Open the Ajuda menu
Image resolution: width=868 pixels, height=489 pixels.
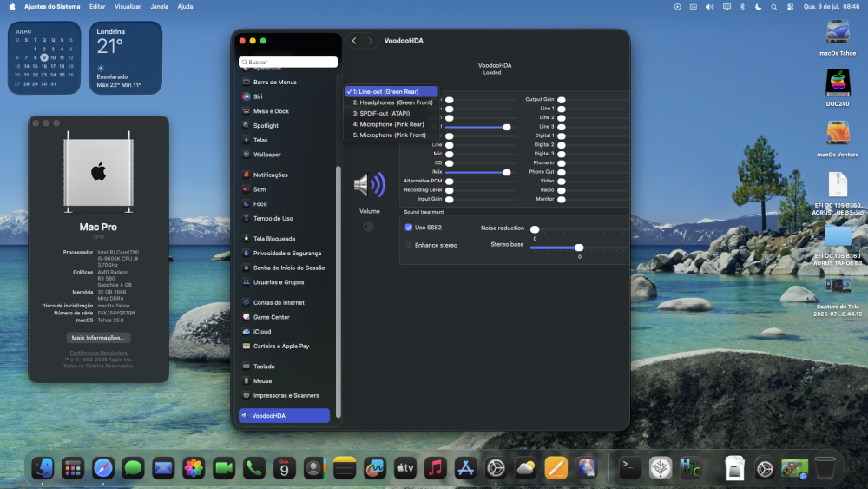[185, 7]
